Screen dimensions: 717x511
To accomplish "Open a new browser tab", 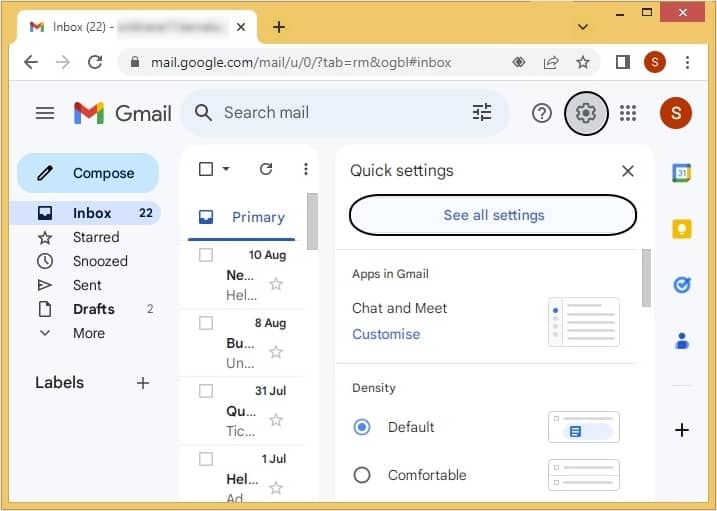I will 279,27.
